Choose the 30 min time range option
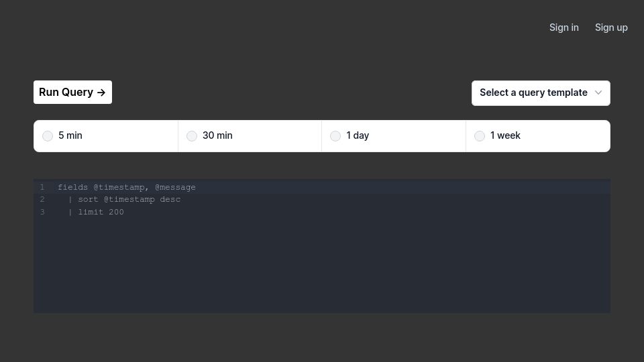Viewport: 644px width, 362px height. 192,136
